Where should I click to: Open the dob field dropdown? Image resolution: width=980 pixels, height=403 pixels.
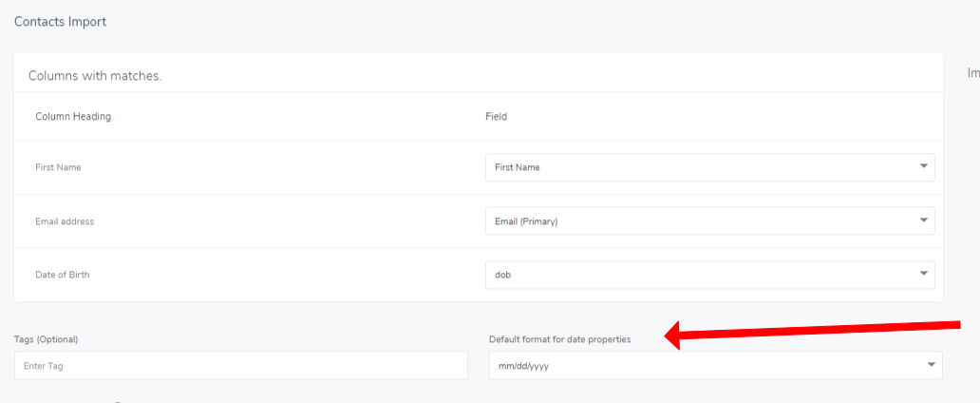pos(710,275)
